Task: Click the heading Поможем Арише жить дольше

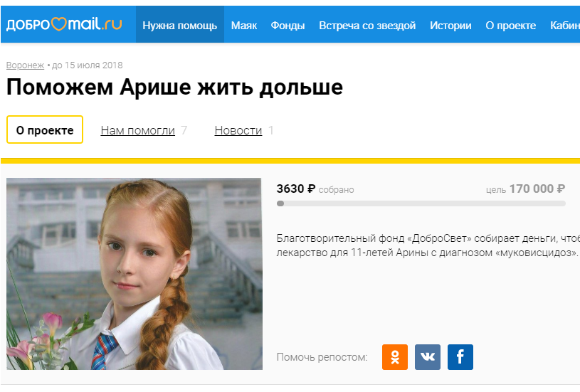Action: click(x=174, y=88)
